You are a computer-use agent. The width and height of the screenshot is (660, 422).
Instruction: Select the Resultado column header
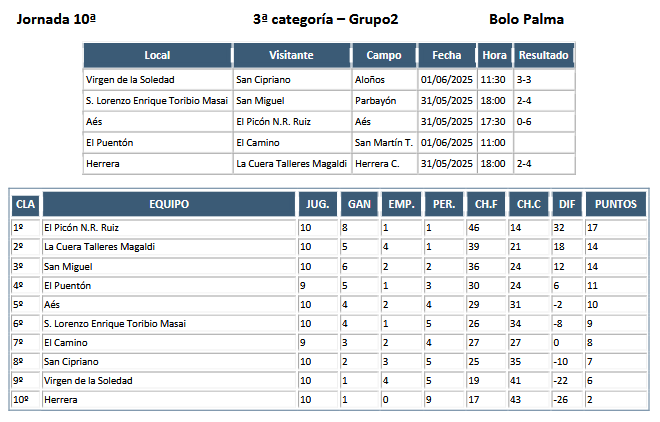coord(543,55)
